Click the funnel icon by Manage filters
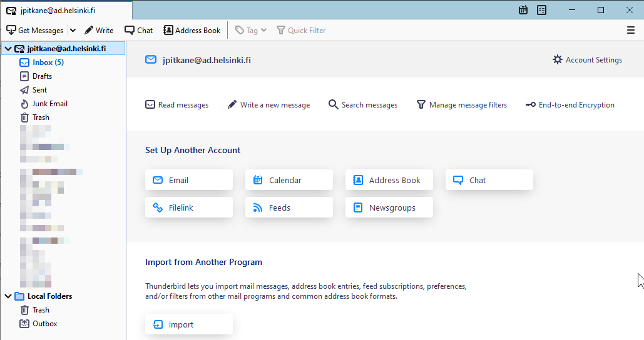The image size is (644, 340). (x=421, y=105)
